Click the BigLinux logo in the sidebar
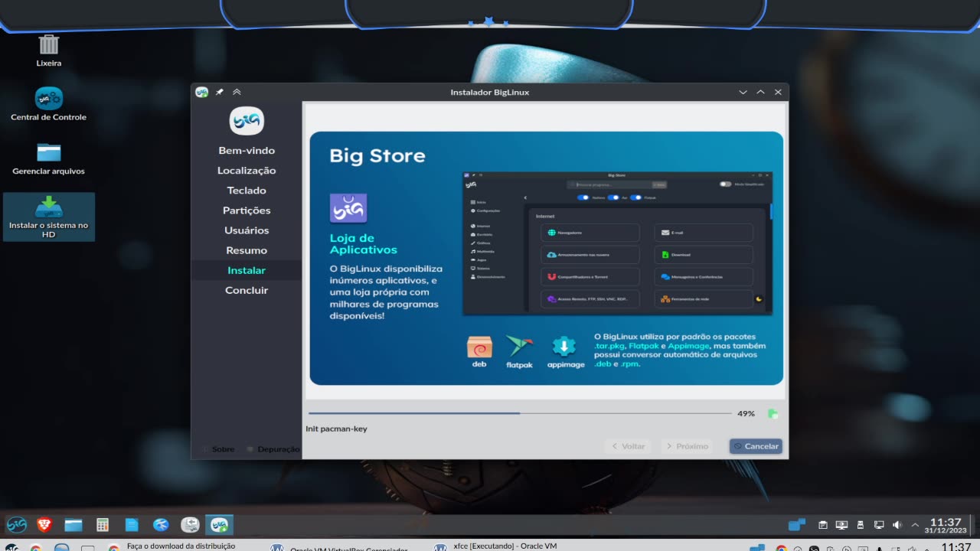The image size is (980, 551). tap(247, 121)
